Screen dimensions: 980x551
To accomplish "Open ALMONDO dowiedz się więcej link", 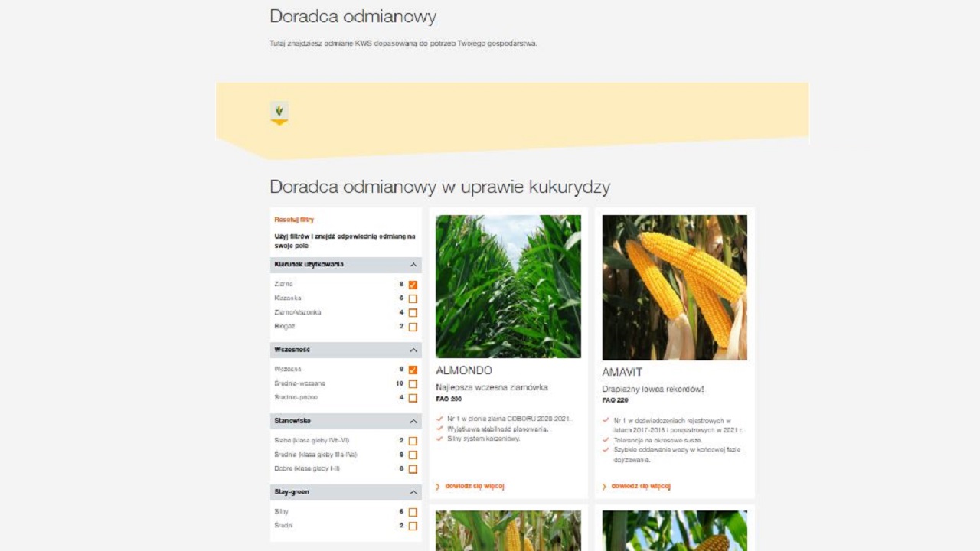I will click(x=469, y=486).
